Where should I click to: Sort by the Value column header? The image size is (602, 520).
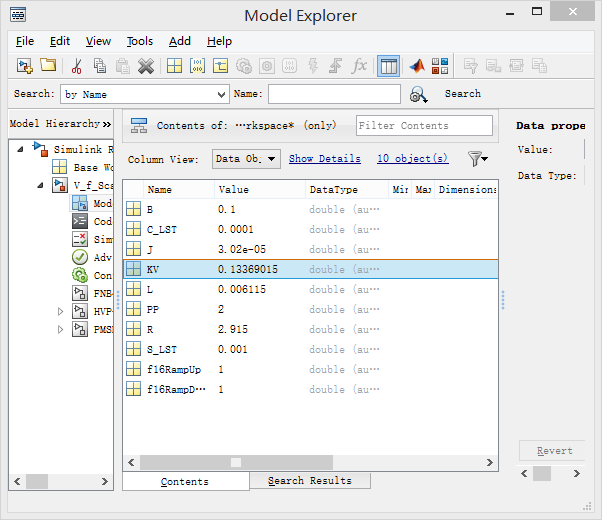(260, 189)
